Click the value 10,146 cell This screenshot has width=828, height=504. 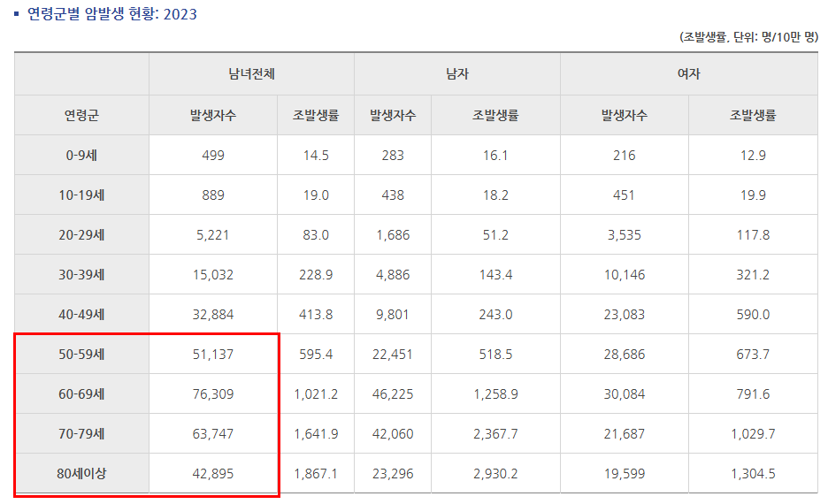[625, 274]
